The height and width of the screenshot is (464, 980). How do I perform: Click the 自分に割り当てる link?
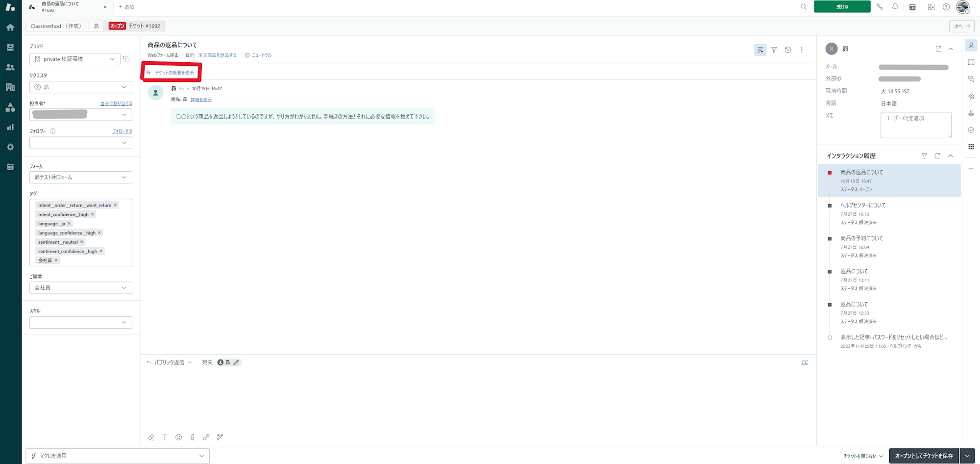tap(116, 103)
